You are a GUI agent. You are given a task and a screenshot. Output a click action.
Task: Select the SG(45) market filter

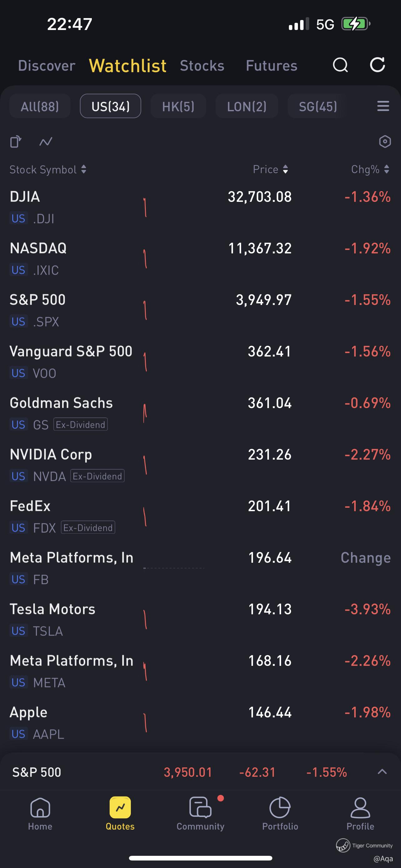click(318, 107)
